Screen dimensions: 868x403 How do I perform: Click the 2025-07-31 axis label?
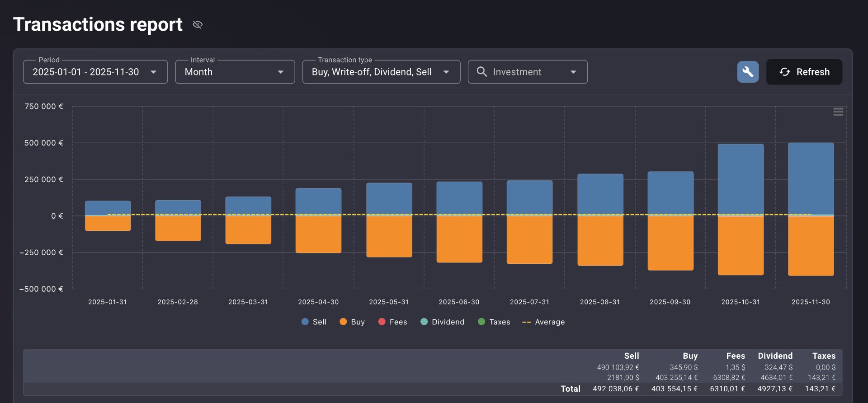click(529, 302)
